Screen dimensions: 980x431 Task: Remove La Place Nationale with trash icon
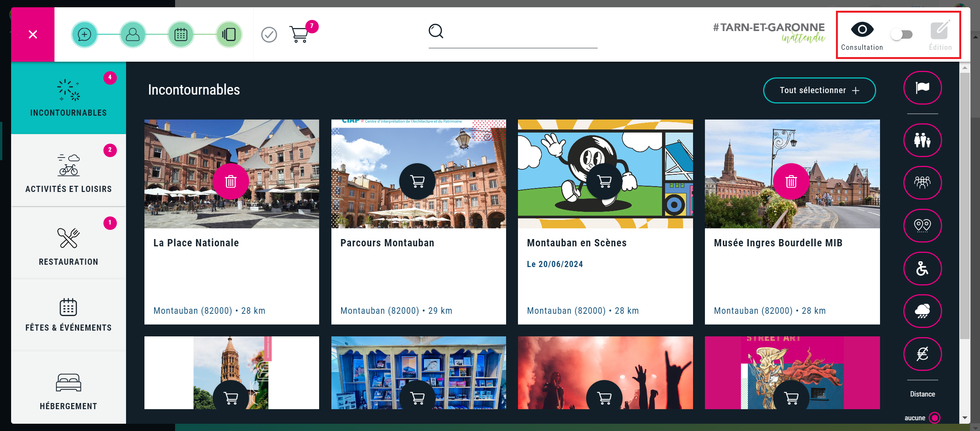(x=231, y=181)
